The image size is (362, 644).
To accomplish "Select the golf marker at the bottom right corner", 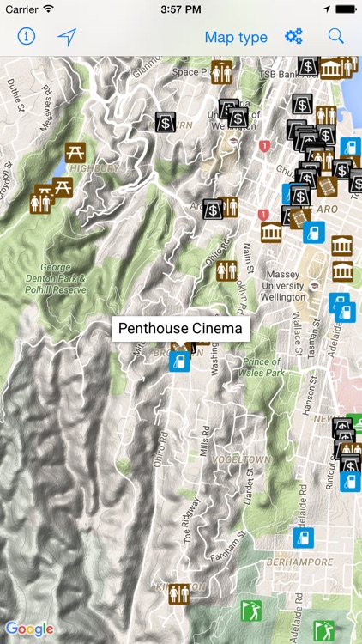I will 324,631.
